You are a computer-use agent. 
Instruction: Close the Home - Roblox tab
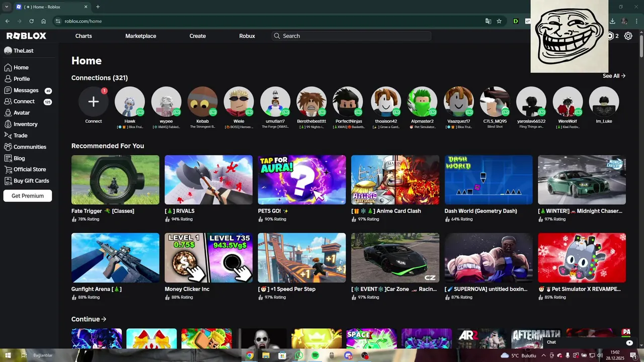tap(86, 7)
